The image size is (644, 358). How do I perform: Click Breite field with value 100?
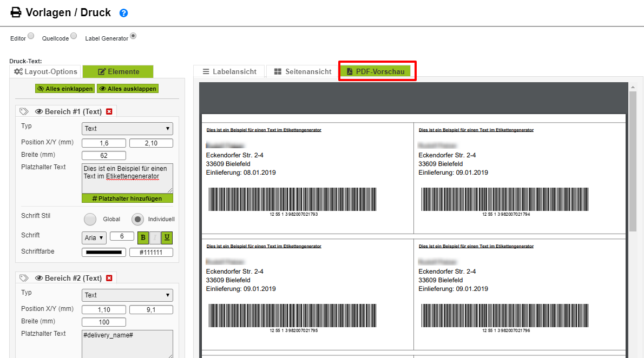point(104,322)
